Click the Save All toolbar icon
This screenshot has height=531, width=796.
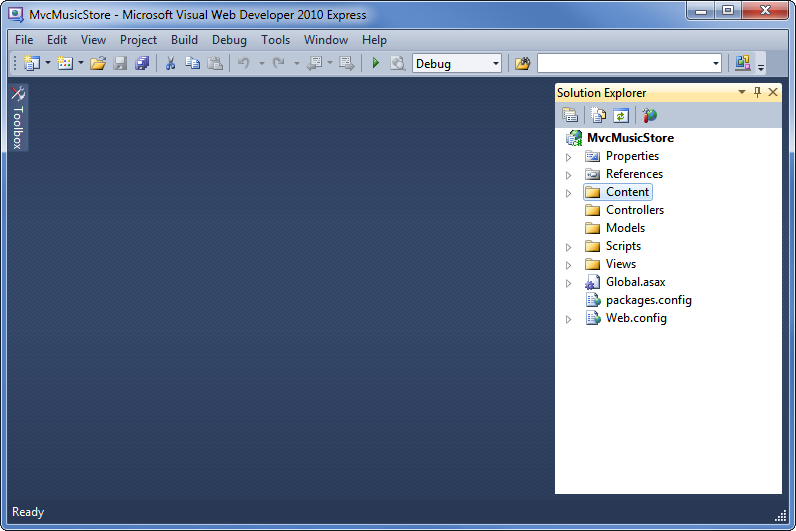click(x=142, y=64)
